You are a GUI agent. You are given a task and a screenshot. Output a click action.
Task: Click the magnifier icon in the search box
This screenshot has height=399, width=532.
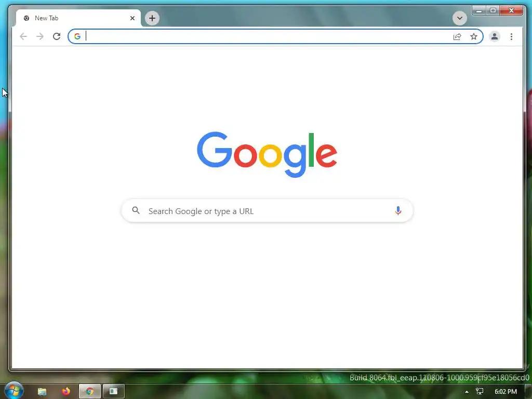click(x=136, y=210)
